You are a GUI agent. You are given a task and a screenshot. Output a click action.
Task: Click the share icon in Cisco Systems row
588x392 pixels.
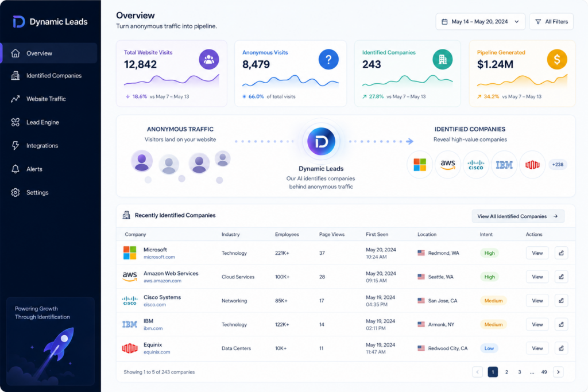pyautogui.click(x=561, y=301)
